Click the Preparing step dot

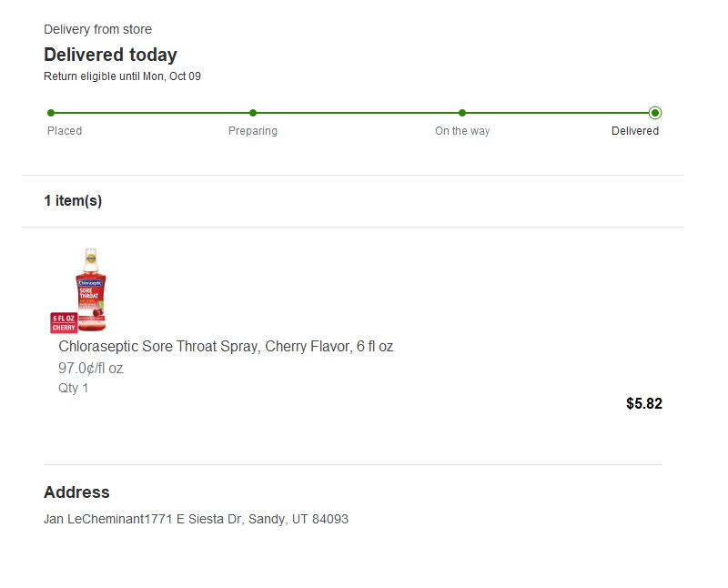point(253,113)
